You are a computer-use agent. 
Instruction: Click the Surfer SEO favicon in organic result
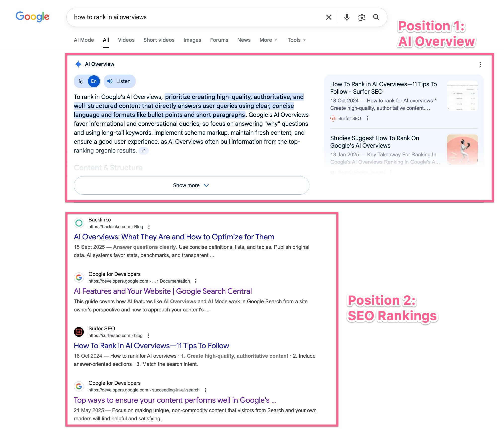pyautogui.click(x=79, y=332)
